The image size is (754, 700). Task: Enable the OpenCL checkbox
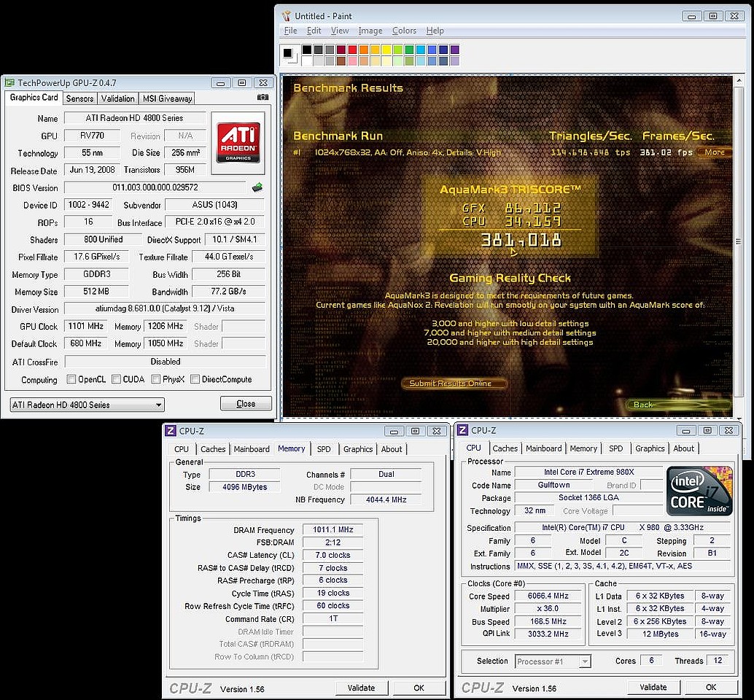pos(71,379)
